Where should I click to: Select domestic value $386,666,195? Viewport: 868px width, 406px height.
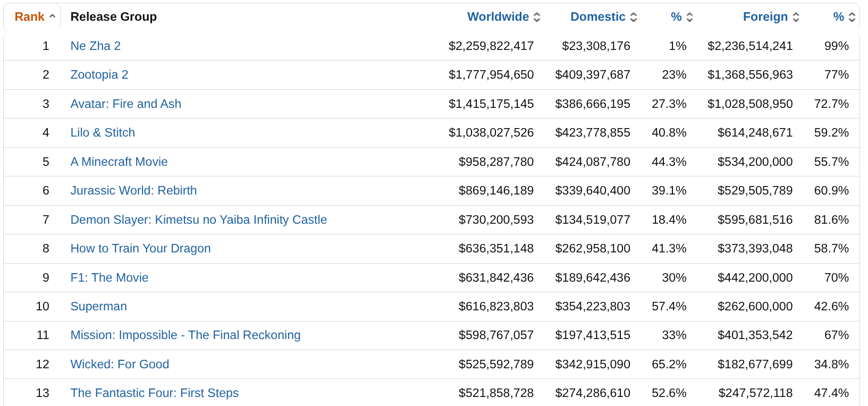coord(593,104)
